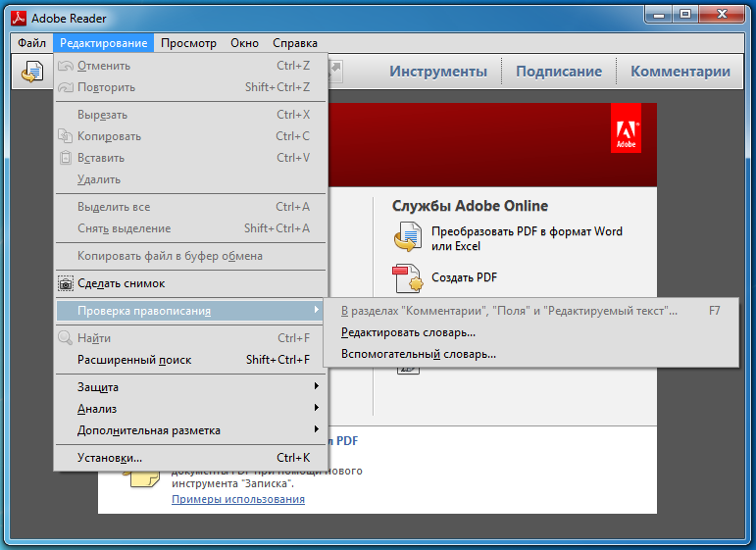756x550 pixels.
Task: Expand the Проверка правописания submenu arrow
Action: click(x=317, y=310)
